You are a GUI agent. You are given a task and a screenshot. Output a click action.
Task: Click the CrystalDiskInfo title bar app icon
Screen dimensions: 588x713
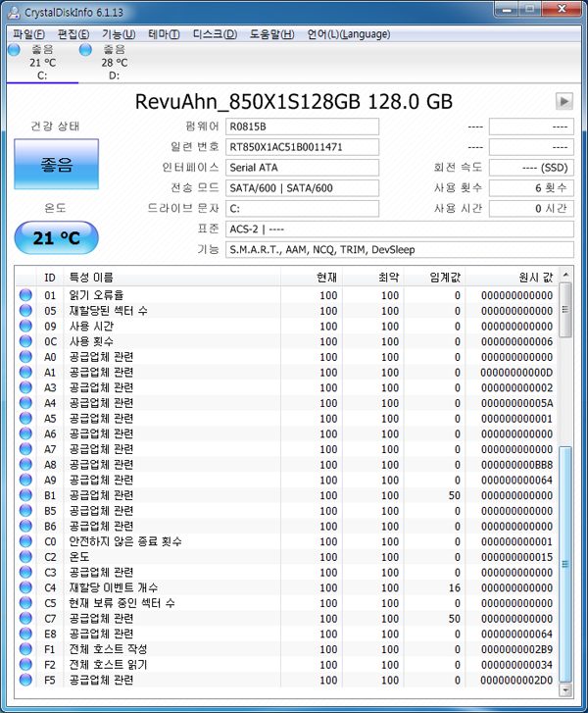click(x=14, y=13)
